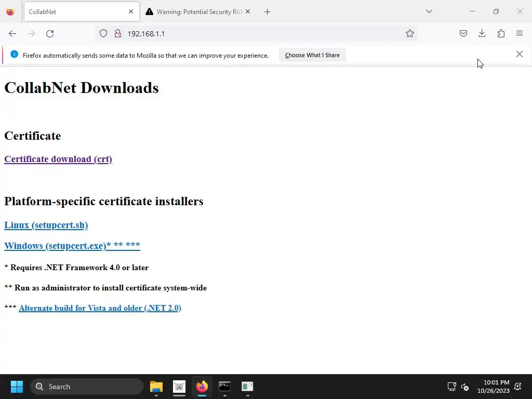Minimize the Firefox window
The height and width of the screenshot is (399, 532).
coord(472,11)
